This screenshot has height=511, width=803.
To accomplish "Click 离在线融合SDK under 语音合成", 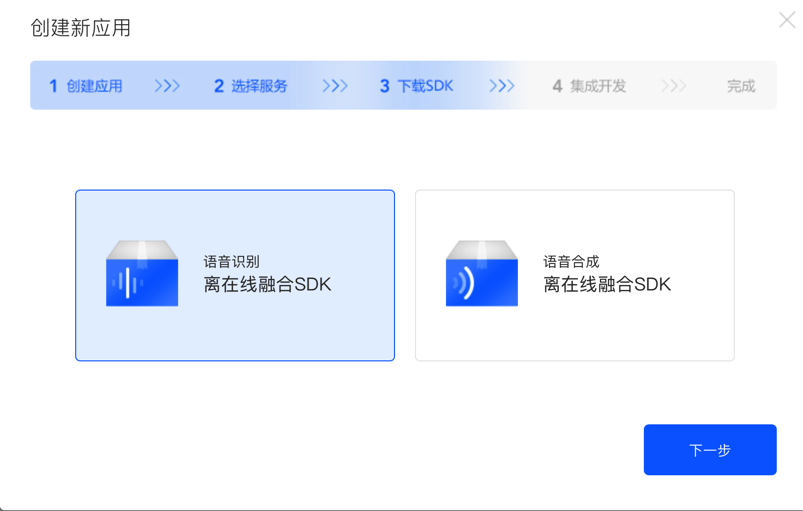I will [607, 285].
